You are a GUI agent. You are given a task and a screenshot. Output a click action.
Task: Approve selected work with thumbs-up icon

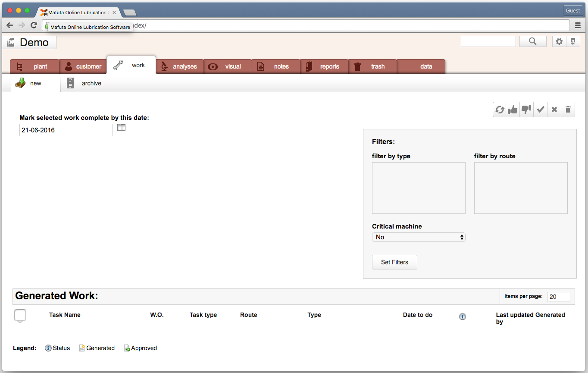click(513, 110)
